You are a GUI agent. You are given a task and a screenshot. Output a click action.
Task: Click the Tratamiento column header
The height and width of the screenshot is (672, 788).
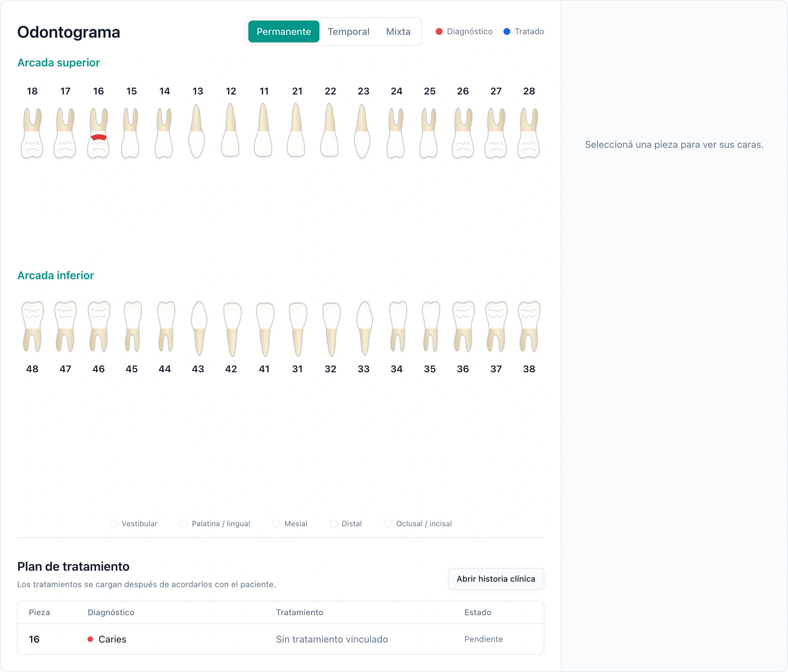tap(299, 612)
